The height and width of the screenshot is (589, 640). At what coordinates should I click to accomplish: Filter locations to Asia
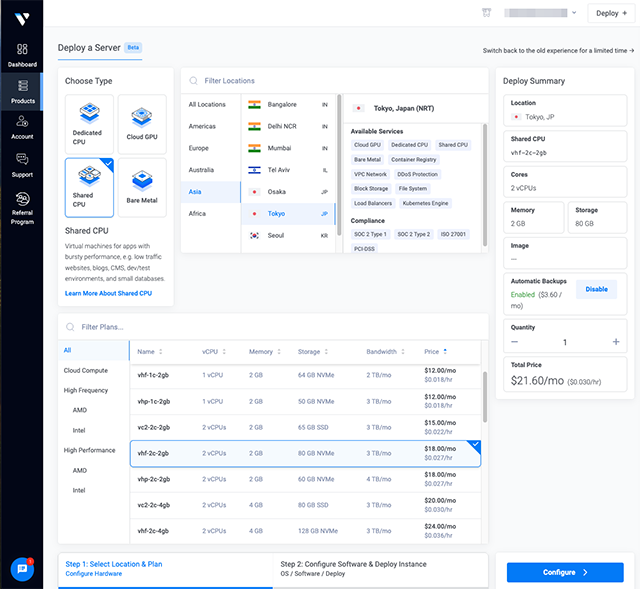tap(211, 192)
